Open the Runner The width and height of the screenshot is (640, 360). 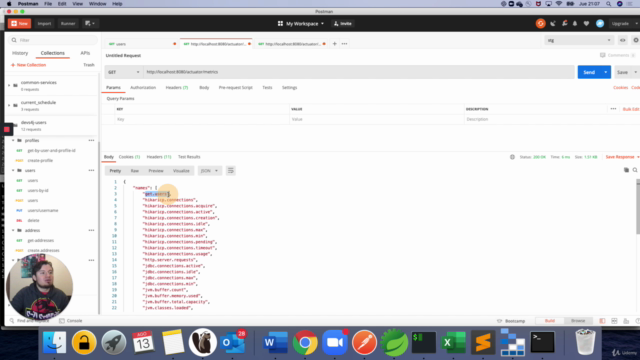click(68, 24)
